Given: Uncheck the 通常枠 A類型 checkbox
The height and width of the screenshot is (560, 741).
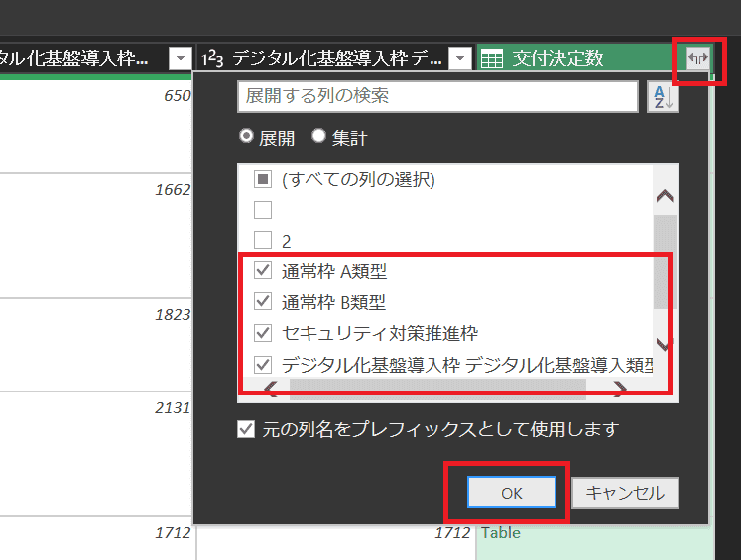Looking at the screenshot, I should [x=263, y=271].
